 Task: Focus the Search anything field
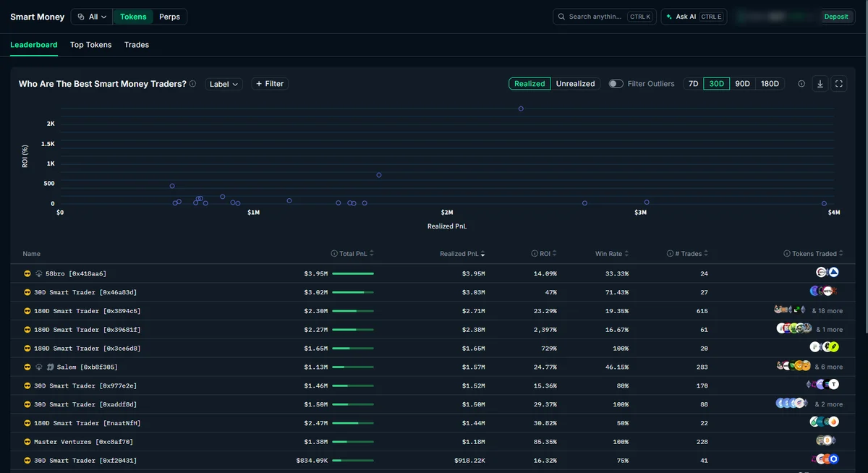pos(605,17)
